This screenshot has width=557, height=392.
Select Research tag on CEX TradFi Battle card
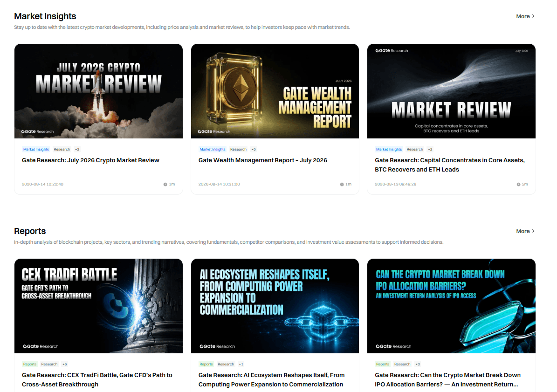click(x=49, y=364)
